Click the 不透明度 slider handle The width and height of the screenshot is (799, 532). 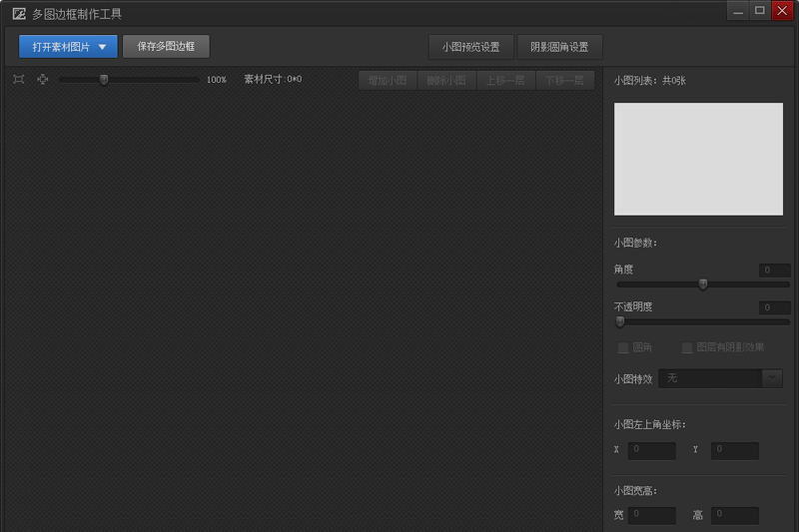pyautogui.click(x=620, y=321)
